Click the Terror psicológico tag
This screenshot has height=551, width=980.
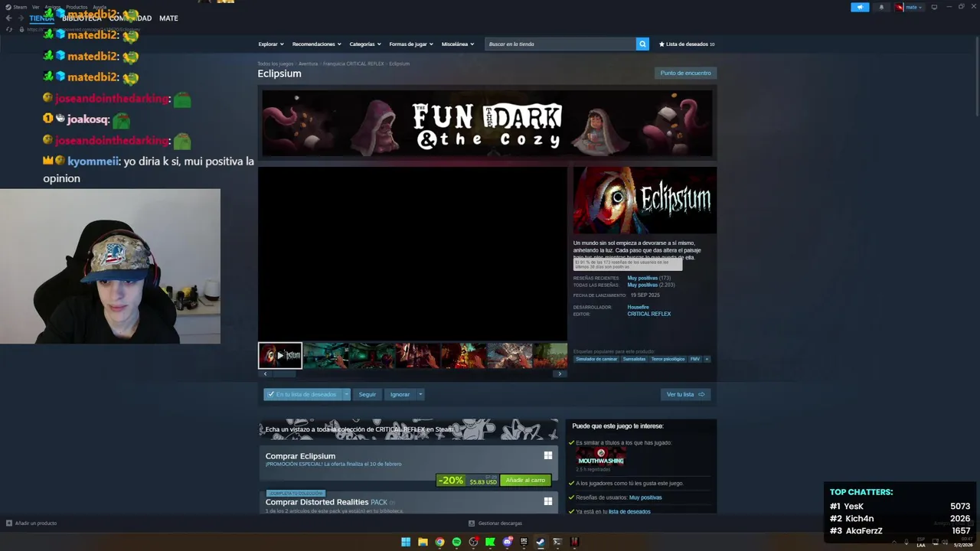668,359
